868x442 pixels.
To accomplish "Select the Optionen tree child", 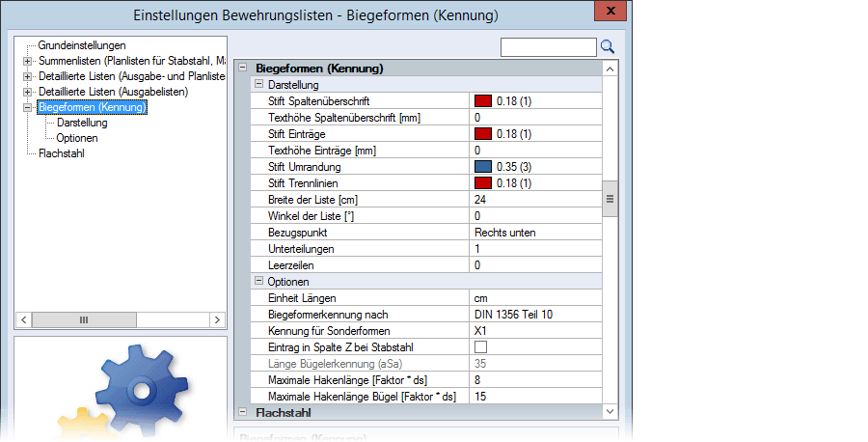I will (x=77, y=138).
